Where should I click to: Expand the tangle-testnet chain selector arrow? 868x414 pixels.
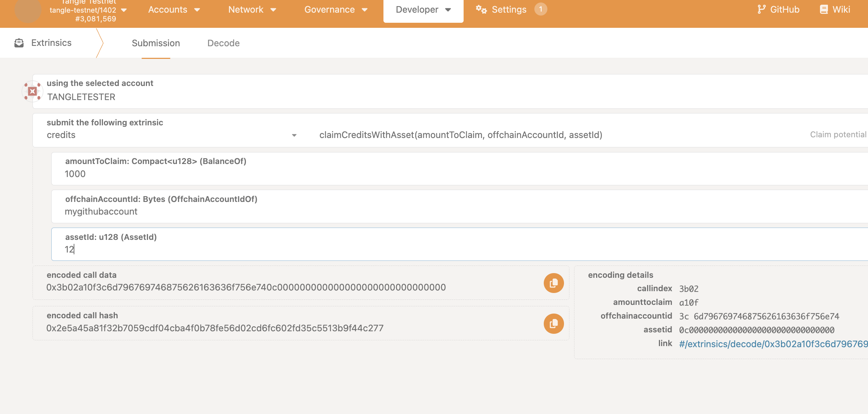[x=124, y=10]
